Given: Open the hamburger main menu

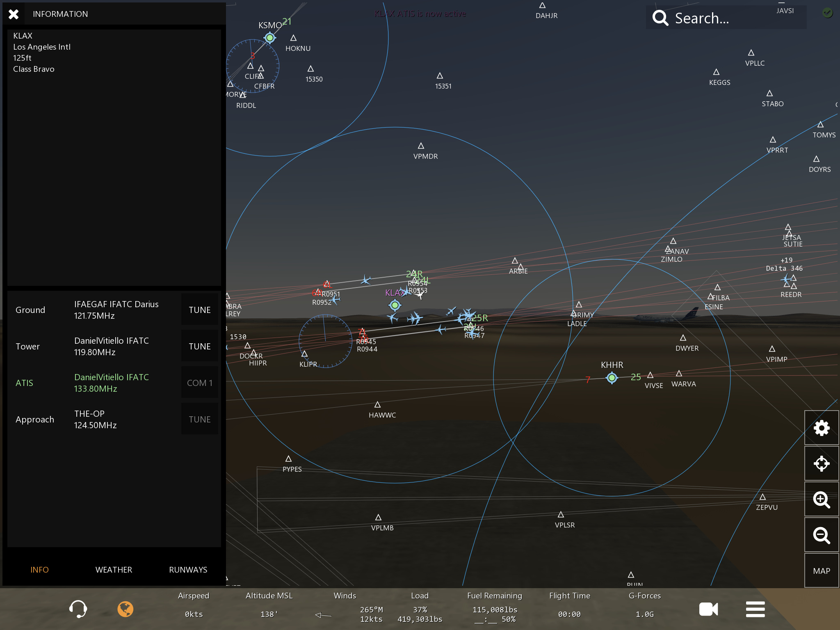Looking at the screenshot, I should point(755,609).
